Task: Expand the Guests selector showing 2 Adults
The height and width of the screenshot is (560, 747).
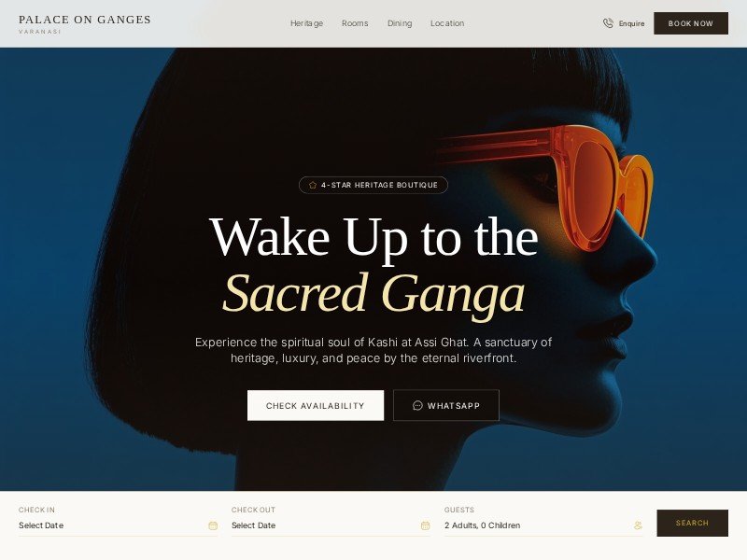Action: (543, 525)
